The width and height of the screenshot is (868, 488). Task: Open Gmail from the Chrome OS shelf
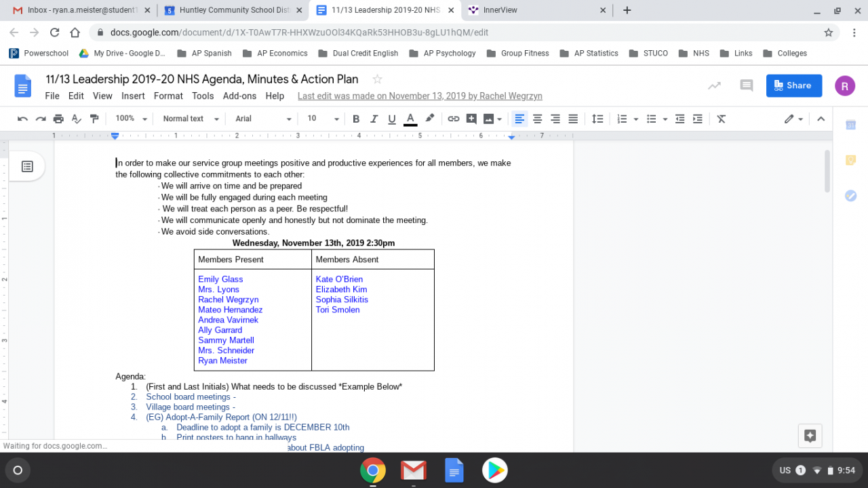click(414, 470)
